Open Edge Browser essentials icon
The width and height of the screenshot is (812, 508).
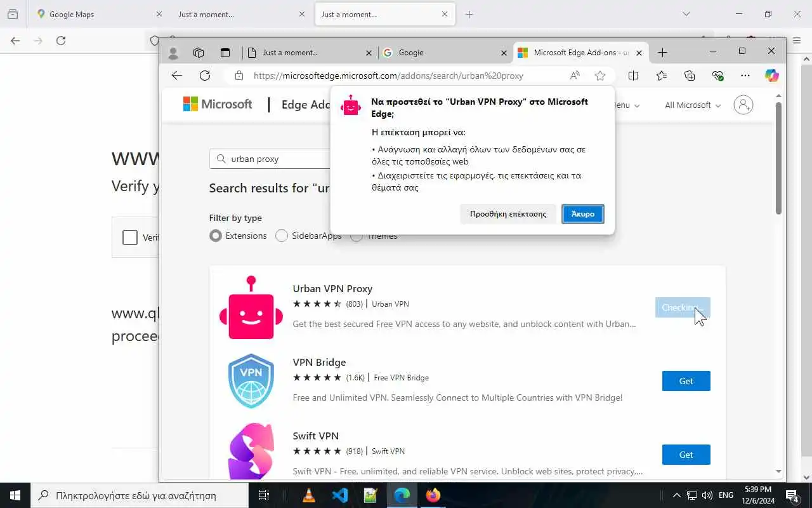tap(717, 76)
